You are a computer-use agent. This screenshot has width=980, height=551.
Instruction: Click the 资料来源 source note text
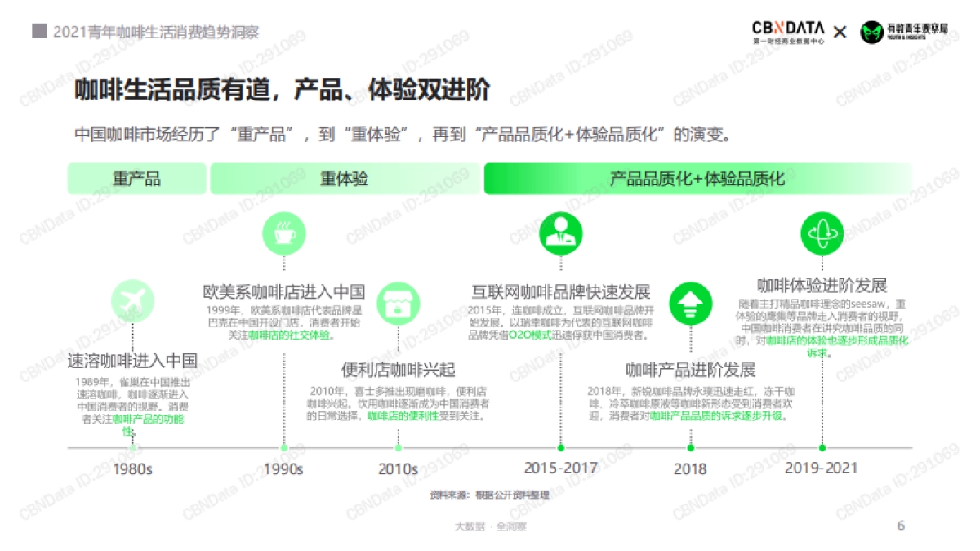488,492
